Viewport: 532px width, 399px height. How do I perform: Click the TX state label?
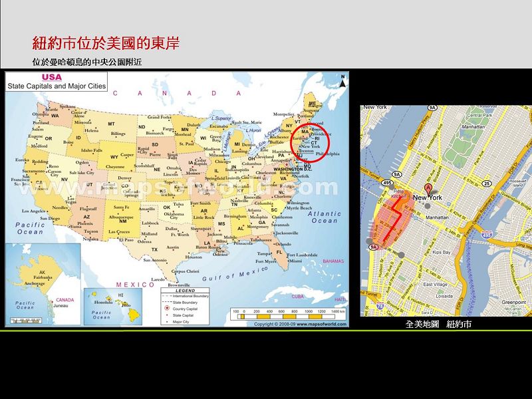tap(154, 249)
